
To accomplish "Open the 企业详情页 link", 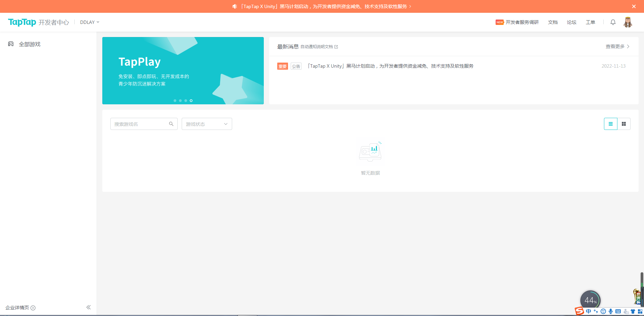I will [20, 308].
